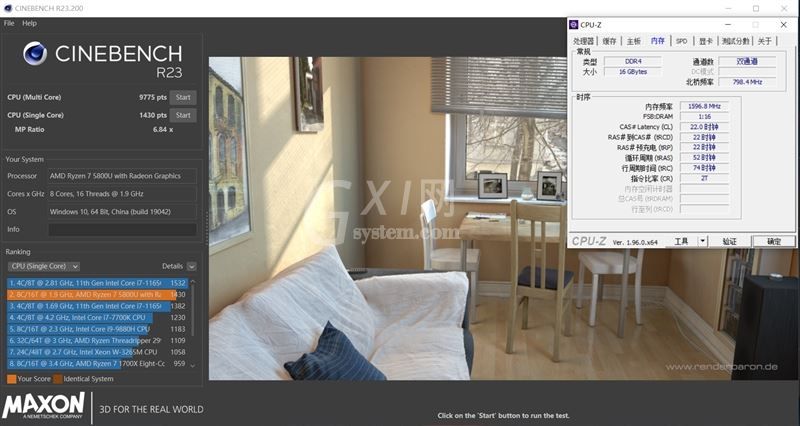Click the 1596.8 MHz memory frequency value
The height and width of the screenshot is (426, 800).
click(704, 107)
